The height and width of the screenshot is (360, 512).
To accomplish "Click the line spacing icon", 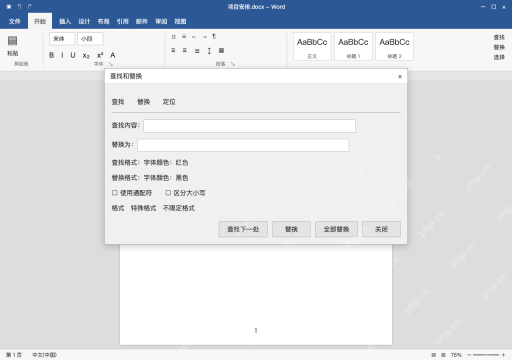I will click(209, 51).
